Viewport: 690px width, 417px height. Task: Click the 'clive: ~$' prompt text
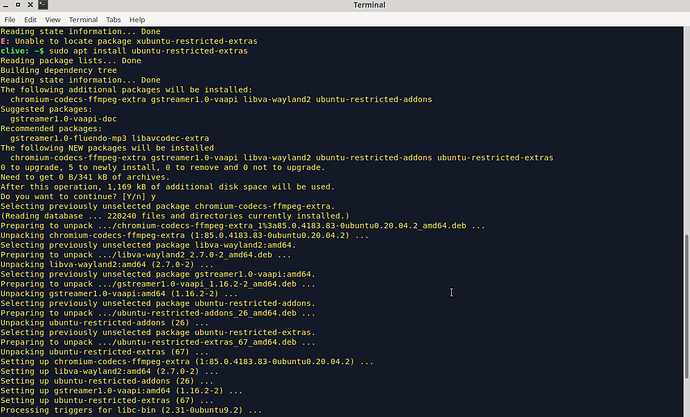[22, 51]
